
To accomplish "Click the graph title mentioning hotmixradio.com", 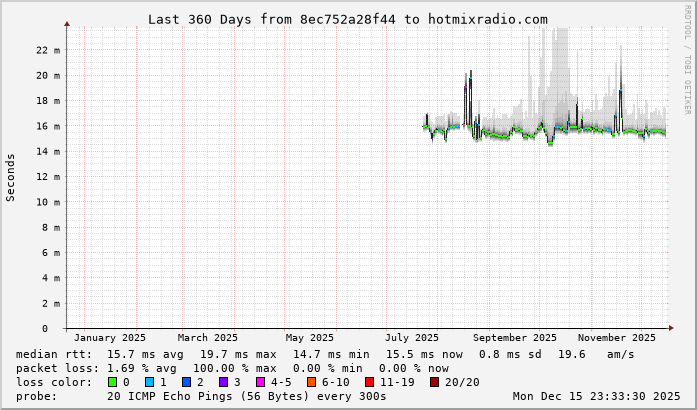I will point(348,19).
